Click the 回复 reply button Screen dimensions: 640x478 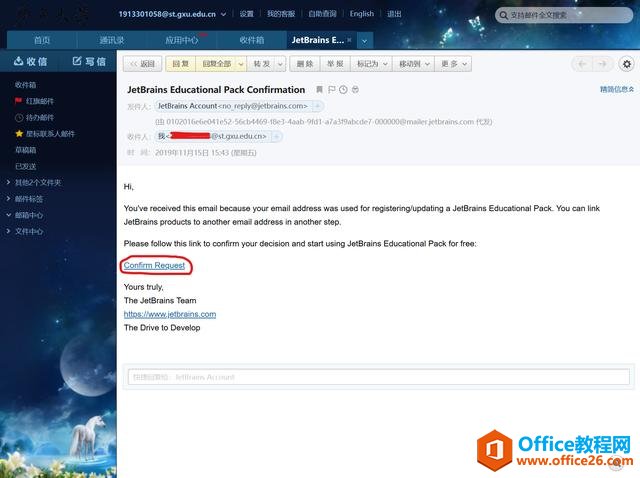(x=180, y=64)
